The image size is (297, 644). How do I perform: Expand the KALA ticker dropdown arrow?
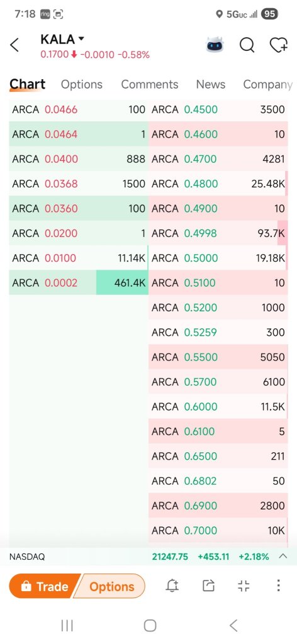(x=81, y=39)
